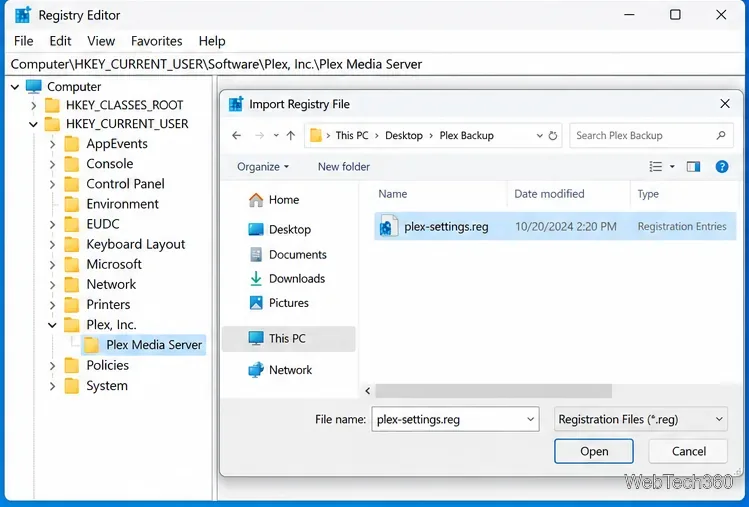Select the Keyboard Layout key
The height and width of the screenshot is (507, 749).
pyautogui.click(x=124, y=244)
